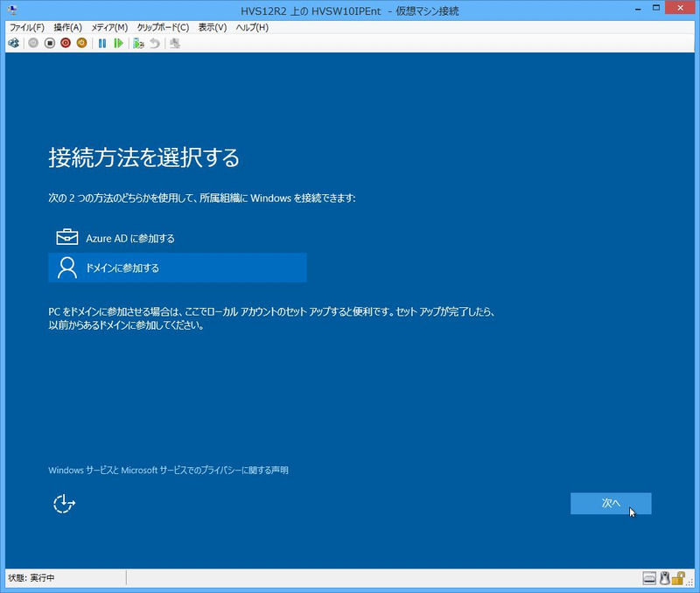This screenshot has width=700, height=593.
Task: Close the VM connection window
Action: [x=681, y=8]
